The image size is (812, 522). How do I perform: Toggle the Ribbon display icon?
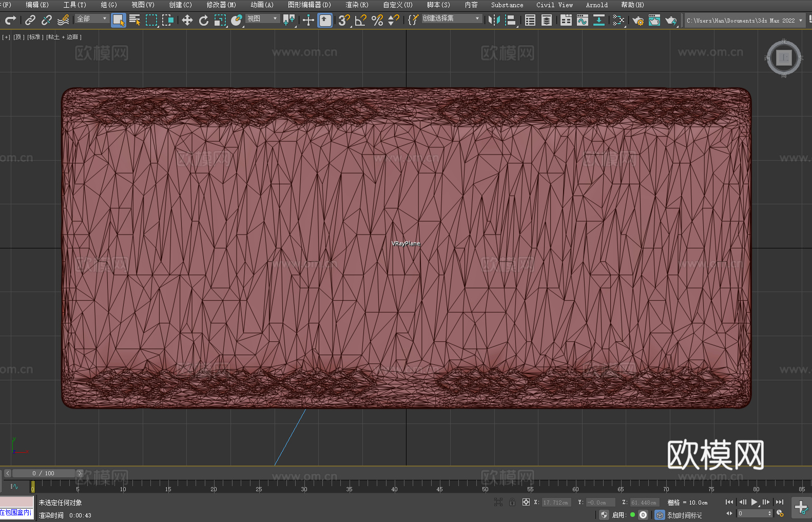566,20
